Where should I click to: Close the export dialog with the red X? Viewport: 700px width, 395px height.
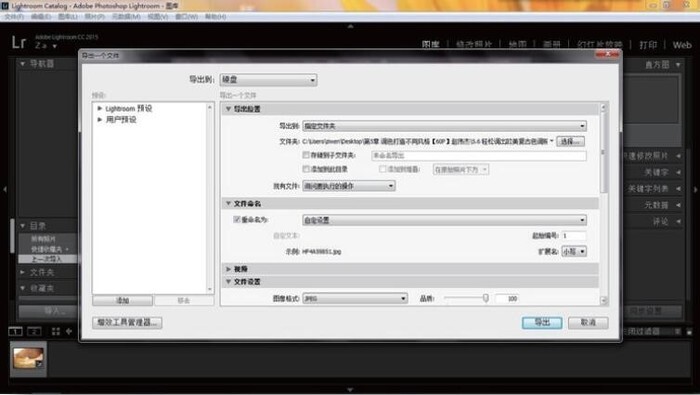607,54
